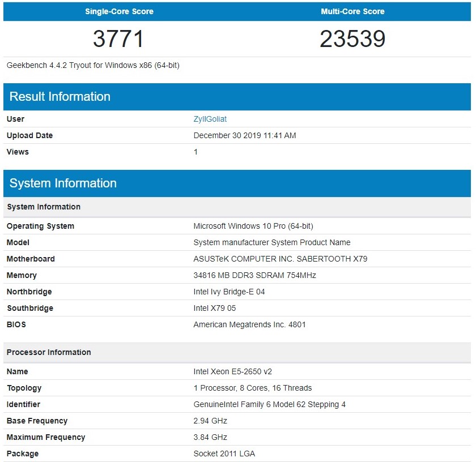Open the ZyllGoliat user profile link
Viewport: 476px width, 462px height.
click(210, 119)
